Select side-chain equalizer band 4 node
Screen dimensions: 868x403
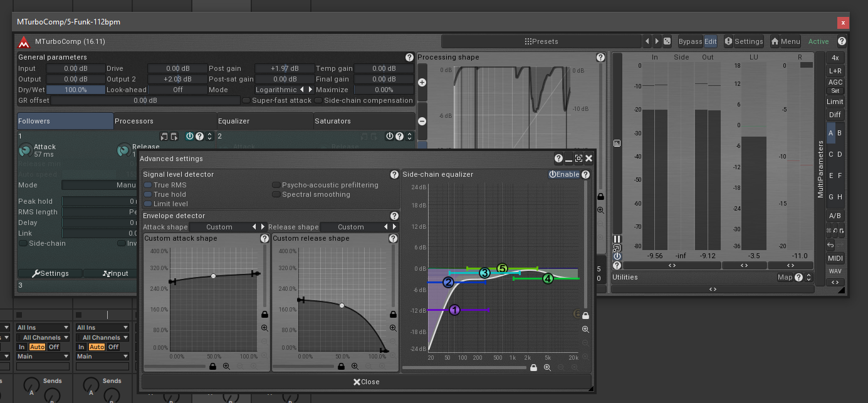tap(548, 278)
